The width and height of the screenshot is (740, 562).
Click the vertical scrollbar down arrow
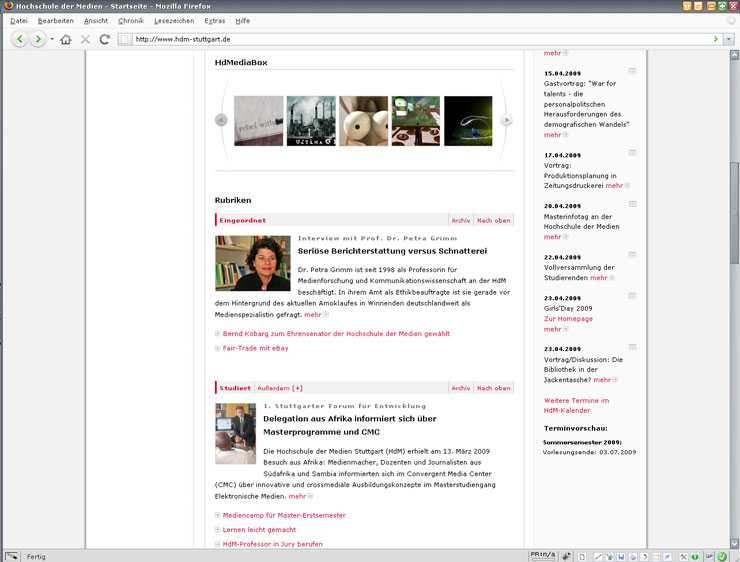click(x=734, y=543)
